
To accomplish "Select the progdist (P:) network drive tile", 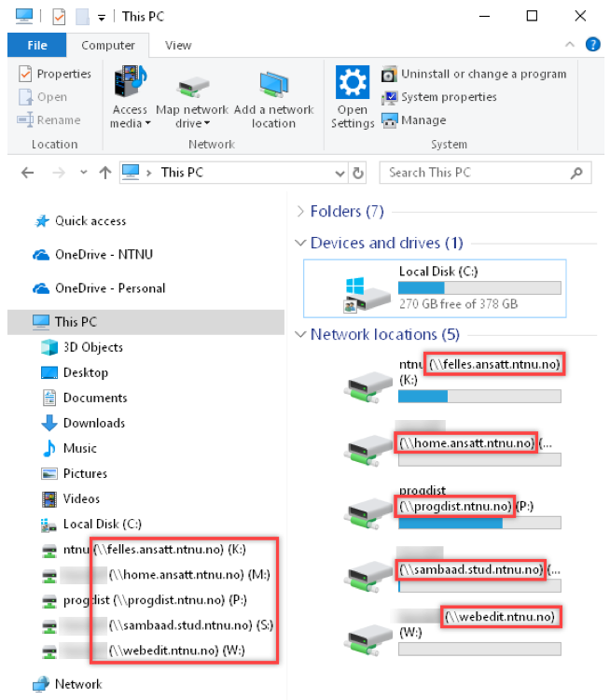I will (452, 508).
